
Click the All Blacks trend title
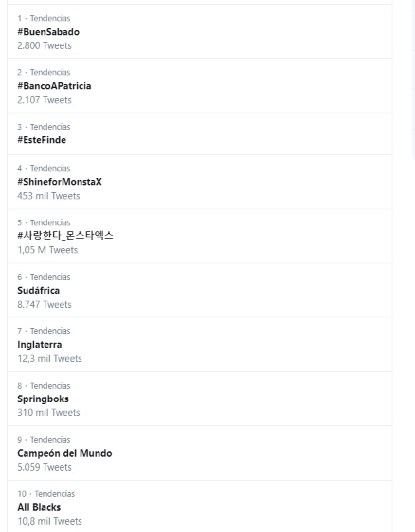coord(39,507)
